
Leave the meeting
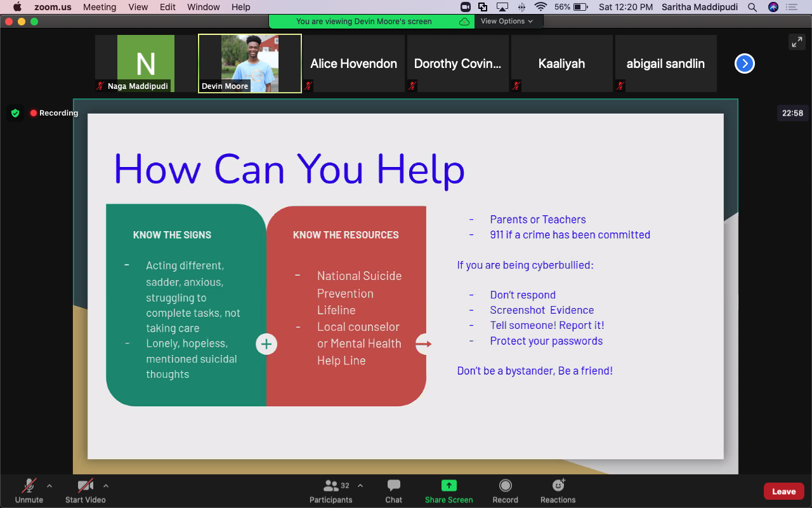(x=784, y=491)
